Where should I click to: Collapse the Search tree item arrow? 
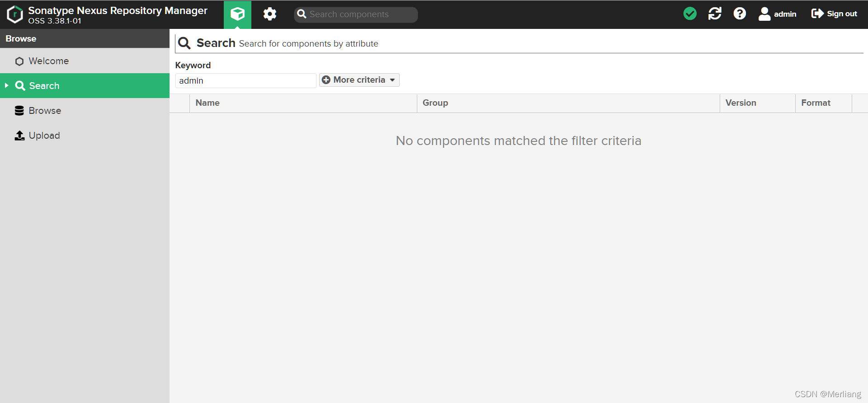[x=7, y=85]
